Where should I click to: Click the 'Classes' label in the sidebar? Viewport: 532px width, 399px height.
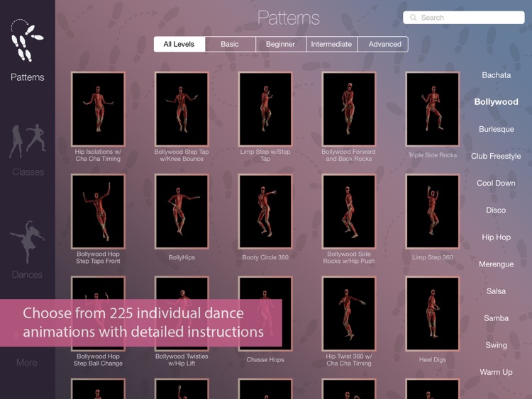tap(28, 172)
